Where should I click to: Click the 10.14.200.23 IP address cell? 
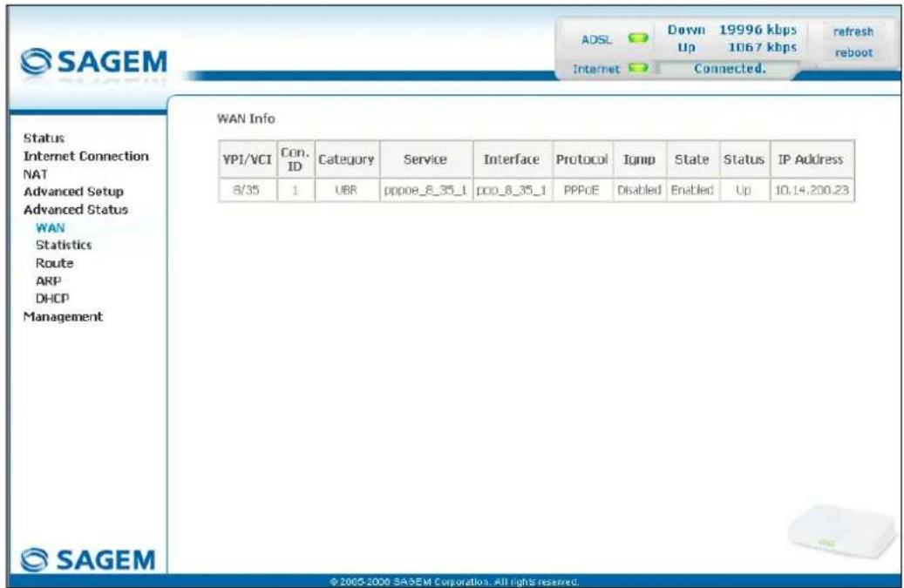(812, 190)
